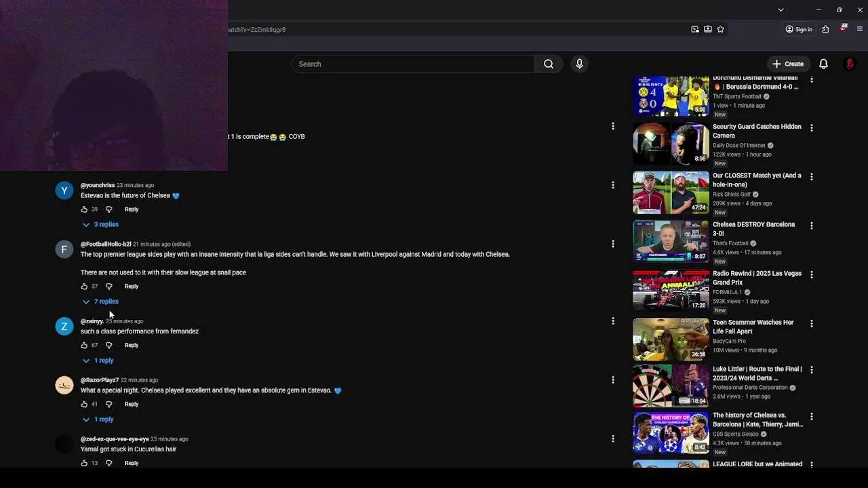Like the @RazorPlayz7 comment

coord(84,404)
